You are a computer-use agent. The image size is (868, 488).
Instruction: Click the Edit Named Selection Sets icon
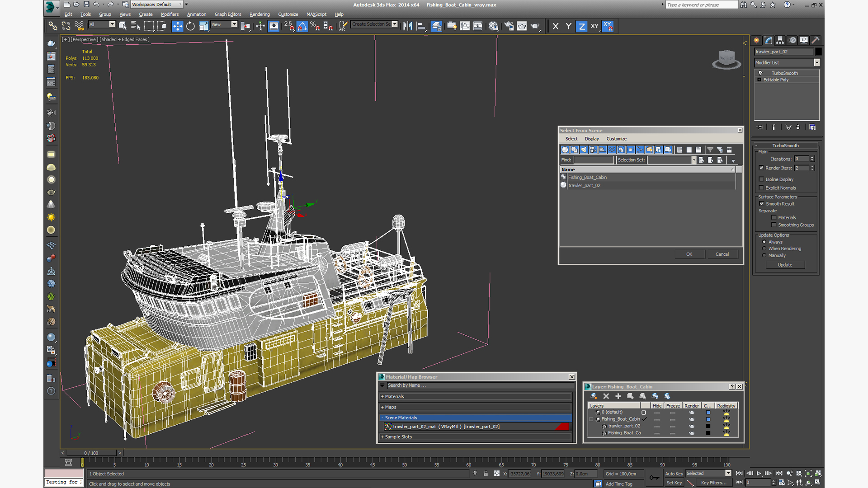pos(343,26)
